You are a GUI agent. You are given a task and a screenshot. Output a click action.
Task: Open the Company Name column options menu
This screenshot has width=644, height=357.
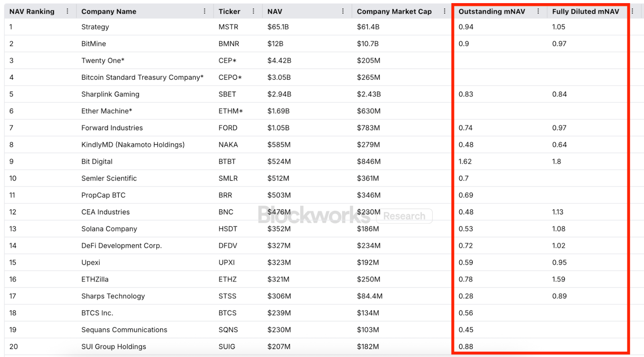point(204,11)
